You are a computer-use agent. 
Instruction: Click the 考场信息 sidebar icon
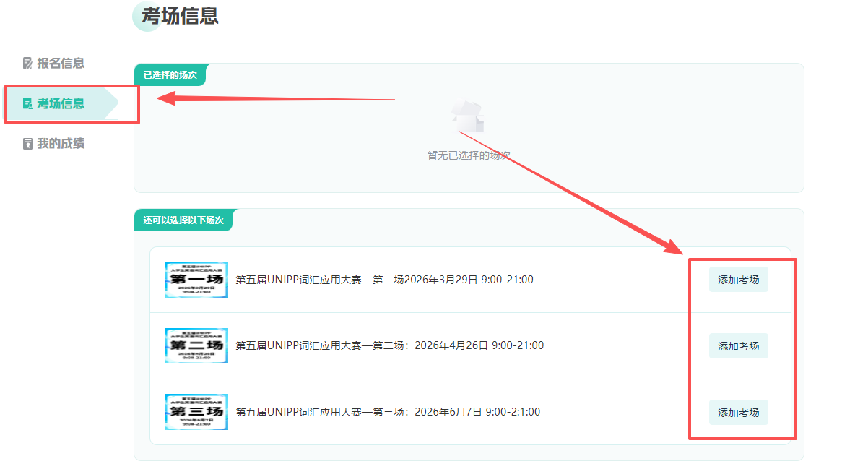coord(28,104)
